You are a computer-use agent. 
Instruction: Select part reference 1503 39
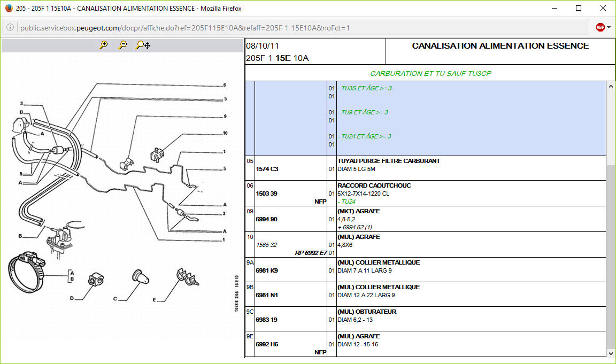(266, 193)
